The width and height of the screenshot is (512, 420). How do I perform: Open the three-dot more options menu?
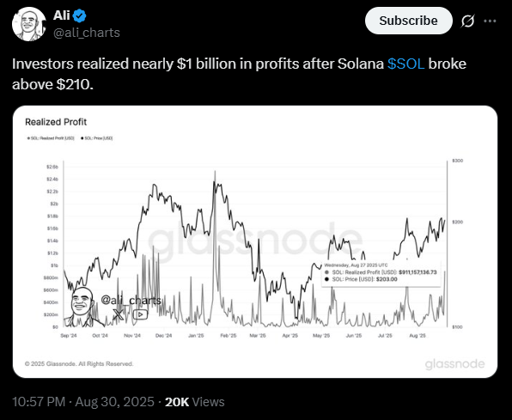point(491,21)
